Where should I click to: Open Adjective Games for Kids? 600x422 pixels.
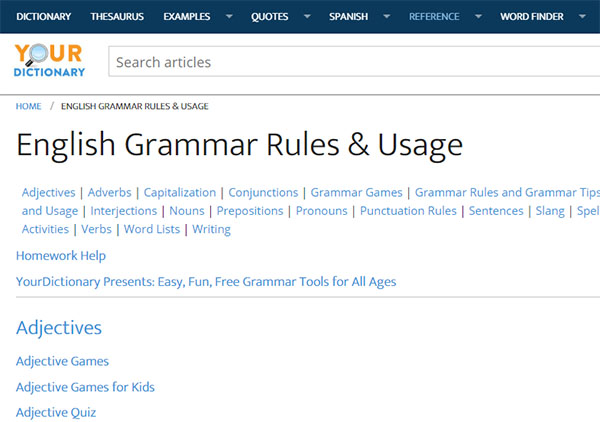[x=85, y=387]
